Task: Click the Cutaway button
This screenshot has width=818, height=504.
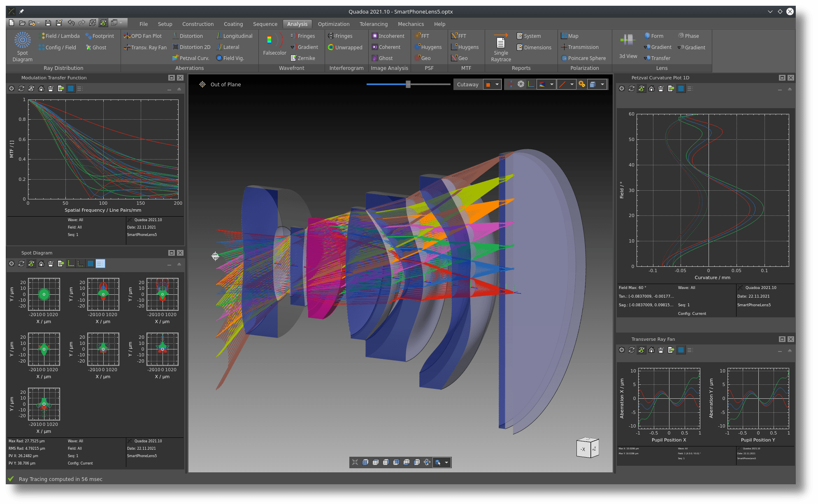Action: pyautogui.click(x=468, y=84)
